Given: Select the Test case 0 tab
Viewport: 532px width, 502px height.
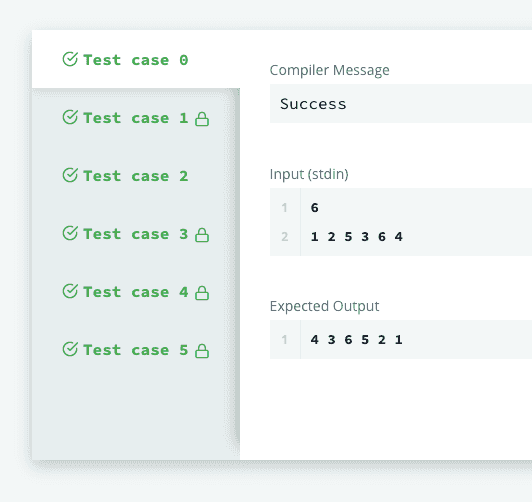Looking at the screenshot, I should click(136, 59).
